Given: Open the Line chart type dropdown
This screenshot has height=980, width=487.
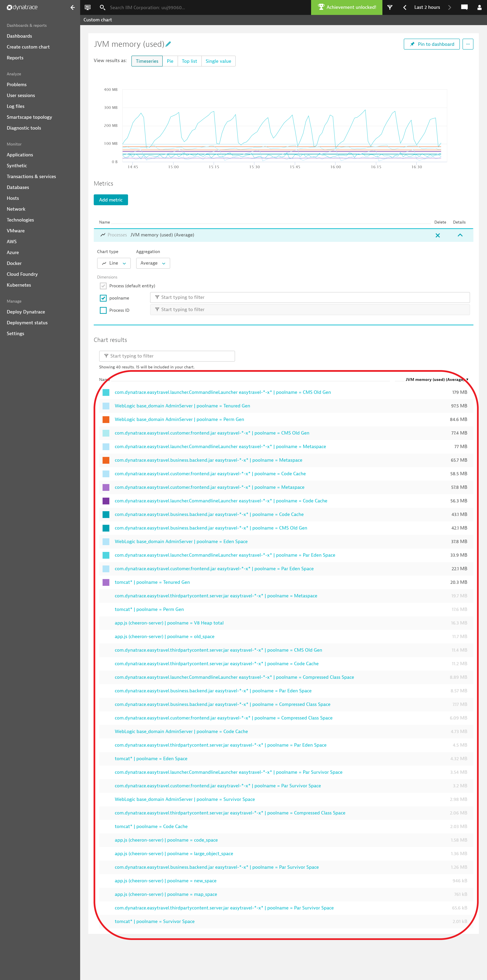Looking at the screenshot, I should tap(114, 263).
